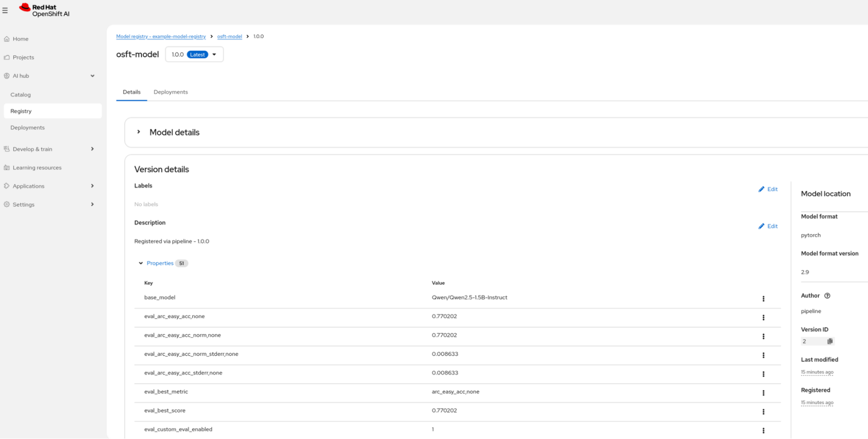This screenshot has width=868, height=439.
Task: Open kebab menu for base_model property
Action: [763, 298]
